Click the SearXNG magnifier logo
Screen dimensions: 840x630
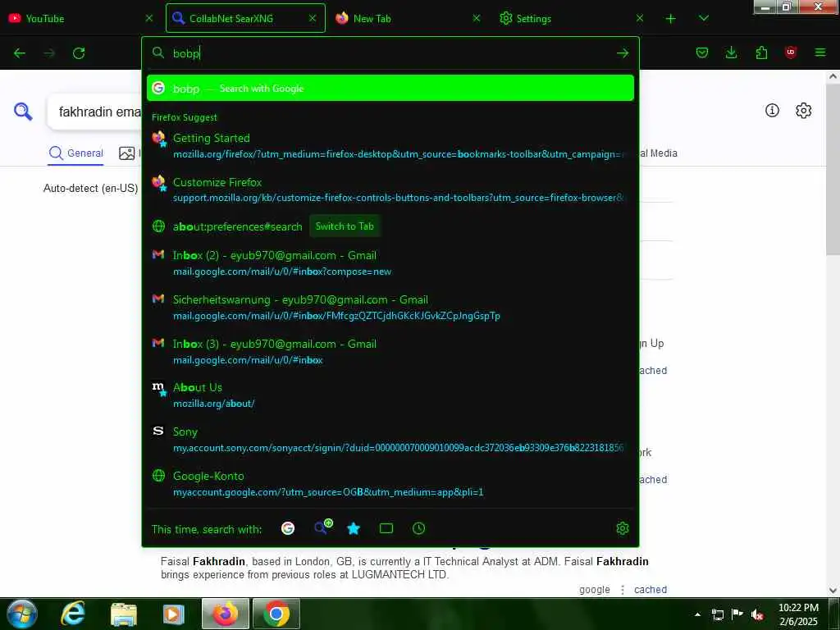point(23,112)
